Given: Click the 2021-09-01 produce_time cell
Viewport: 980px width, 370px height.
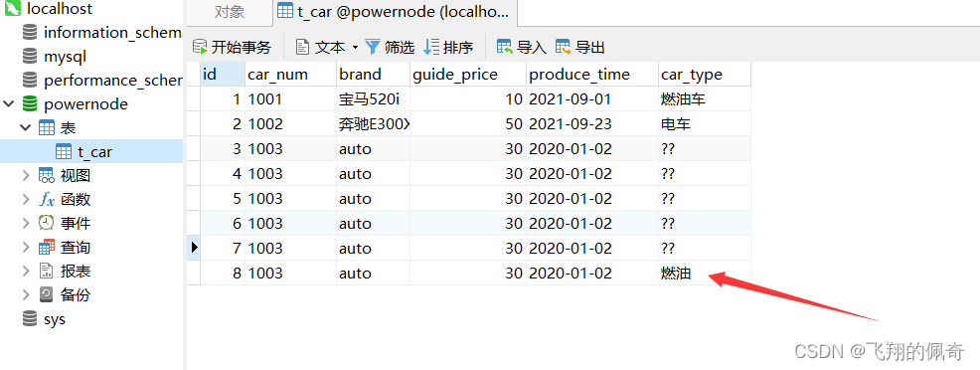Looking at the screenshot, I should point(592,98).
